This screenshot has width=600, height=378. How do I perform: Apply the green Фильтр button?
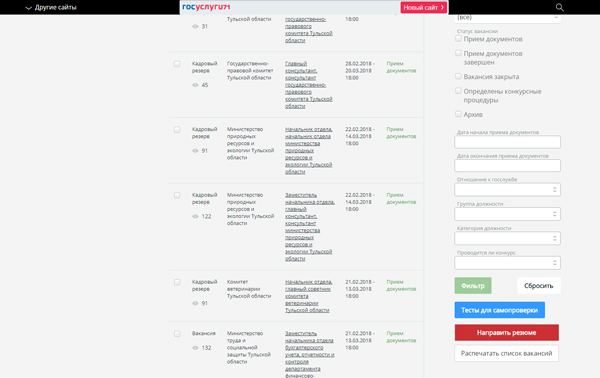pos(473,286)
